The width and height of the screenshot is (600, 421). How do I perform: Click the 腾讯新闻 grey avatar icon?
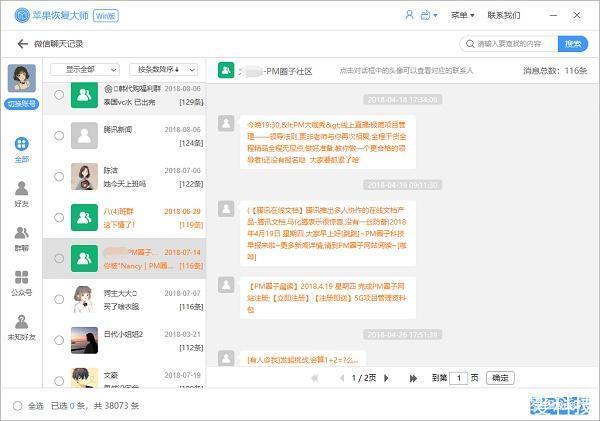(x=85, y=135)
